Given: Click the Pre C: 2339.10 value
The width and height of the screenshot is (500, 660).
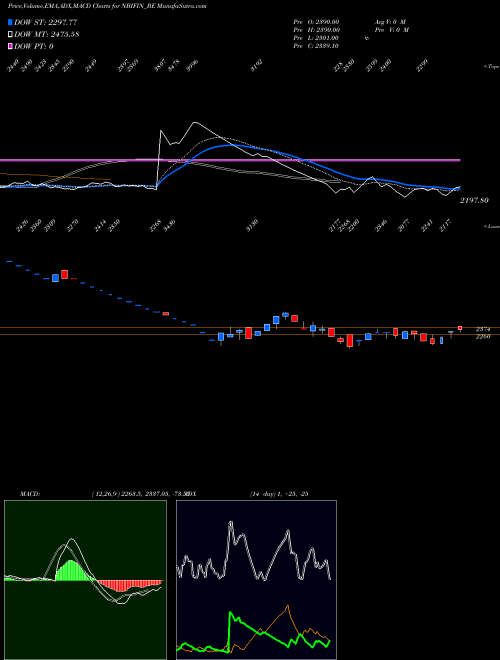Looking at the screenshot, I should [x=316, y=46].
